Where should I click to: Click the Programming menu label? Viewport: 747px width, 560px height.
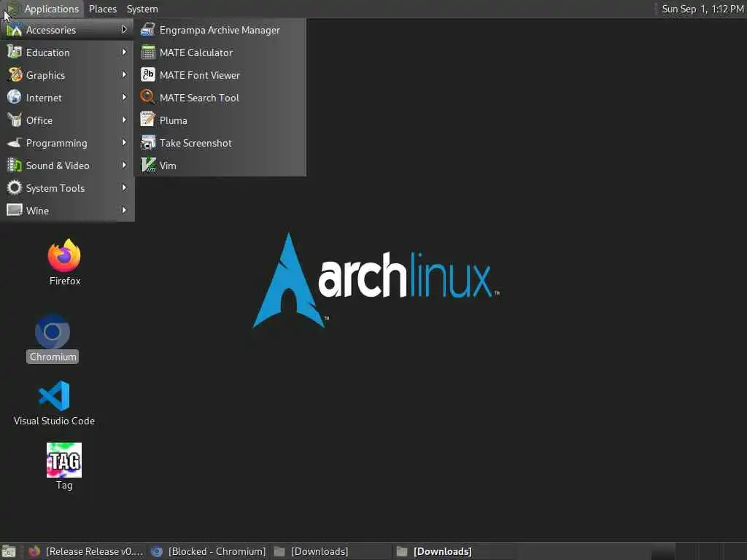click(x=56, y=143)
